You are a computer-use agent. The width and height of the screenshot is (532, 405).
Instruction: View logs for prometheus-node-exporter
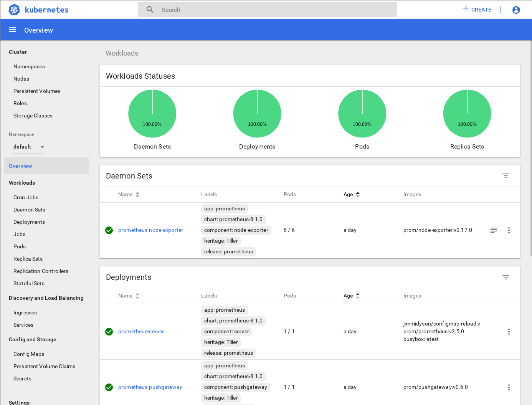(x=494, y=230)
